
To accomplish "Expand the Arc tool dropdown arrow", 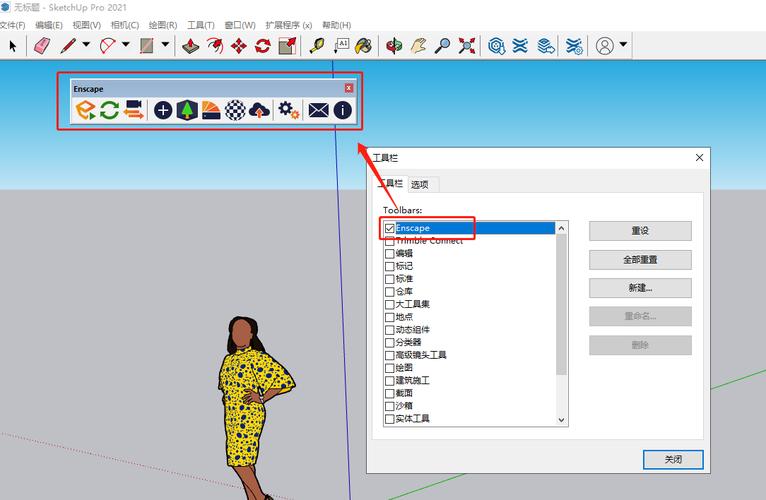I will tap(126, 44).
